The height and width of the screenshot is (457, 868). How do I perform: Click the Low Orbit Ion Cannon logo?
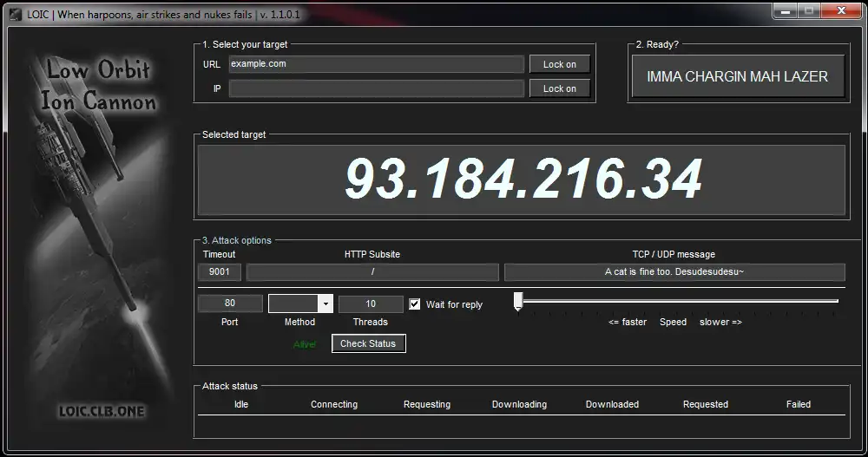(98, 86)
